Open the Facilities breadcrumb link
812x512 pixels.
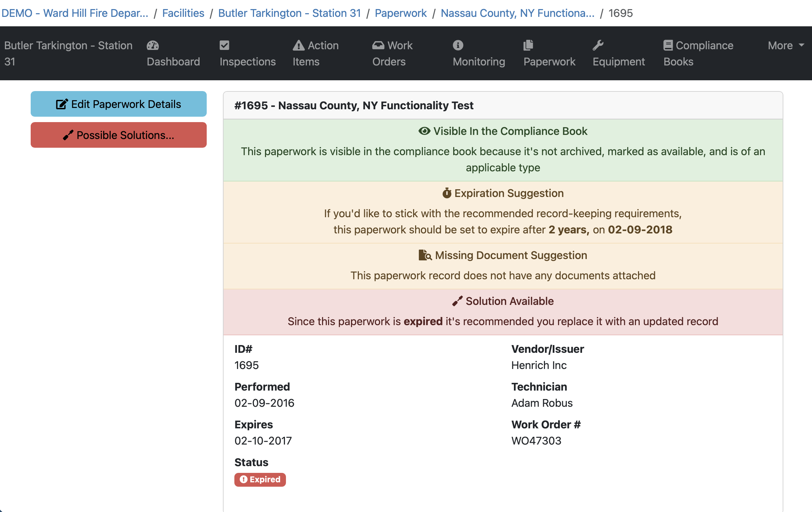(x=183, y=13)
